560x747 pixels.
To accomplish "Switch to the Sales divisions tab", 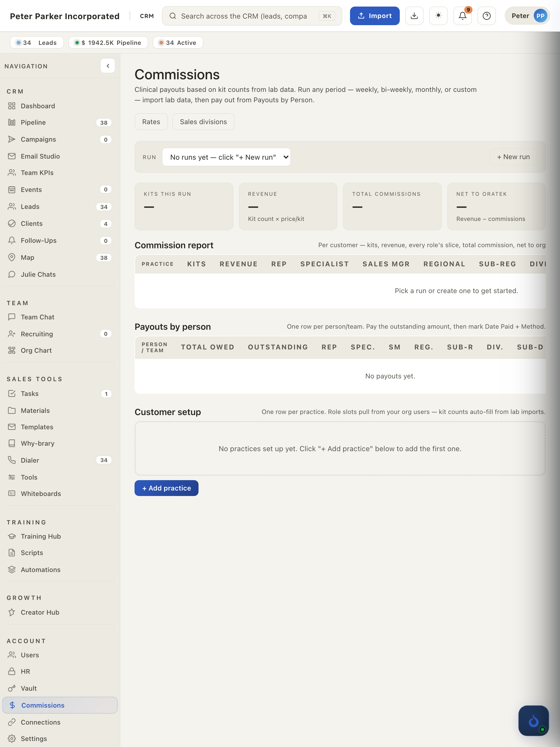I will point(203,122).
